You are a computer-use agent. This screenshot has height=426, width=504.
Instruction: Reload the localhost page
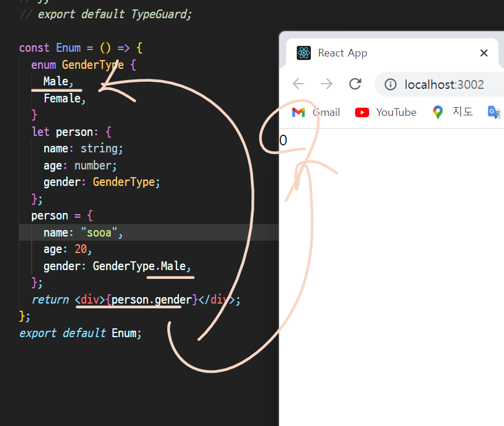[355, 84]
